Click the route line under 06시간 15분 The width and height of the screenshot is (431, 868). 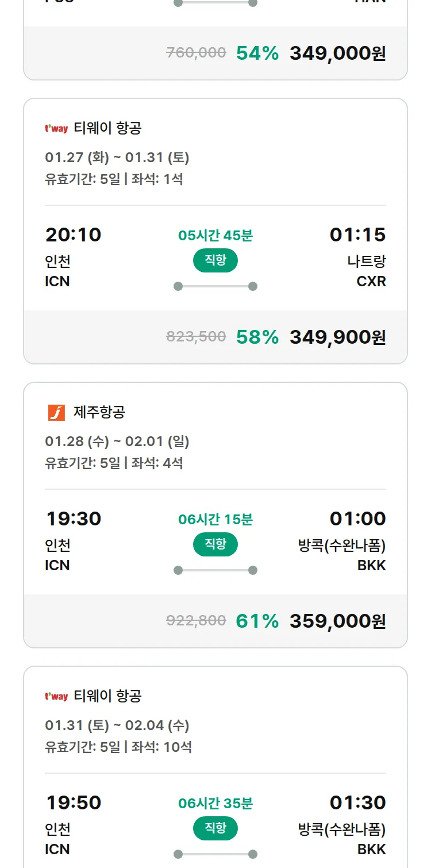(215, 570)
